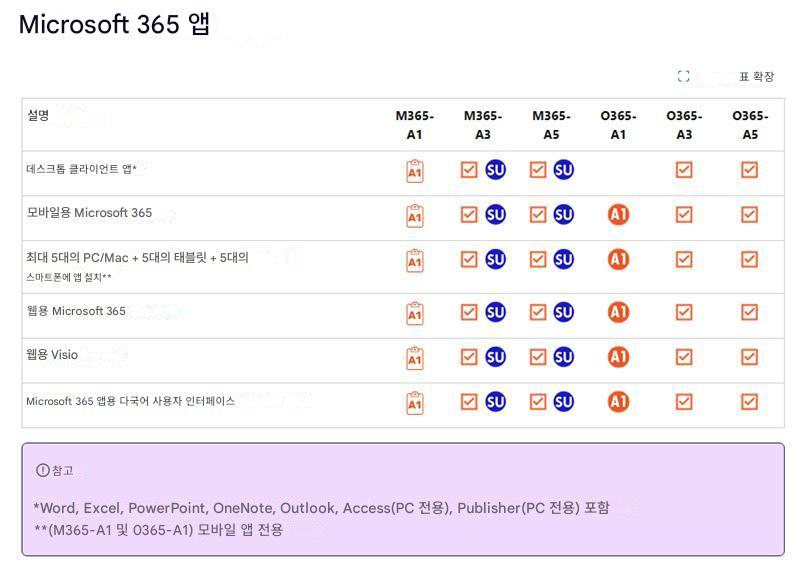Click M365-A3 SU badge in 웹용 Visio row
The width and height of the screenshot is (800, 567).
coord(495,357)
